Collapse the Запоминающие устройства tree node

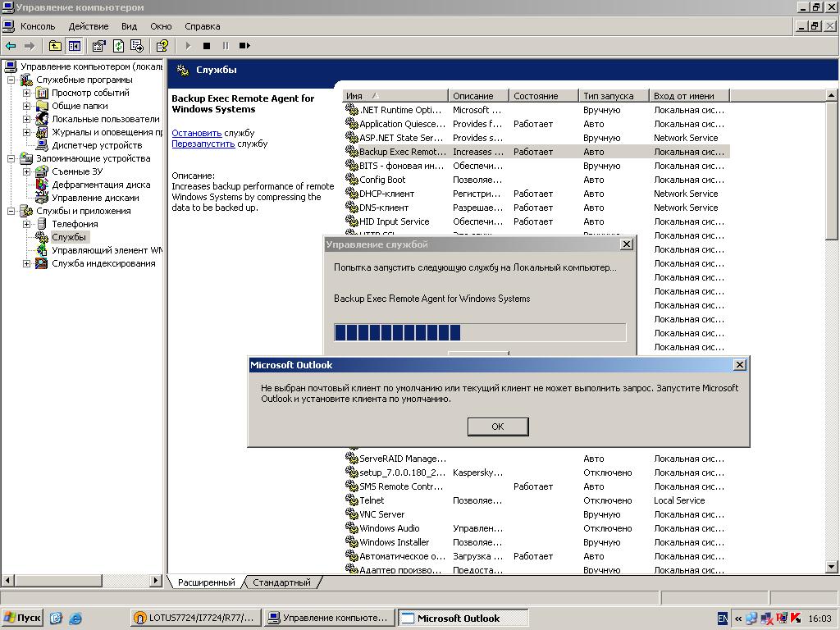click(x=11, y=158)
